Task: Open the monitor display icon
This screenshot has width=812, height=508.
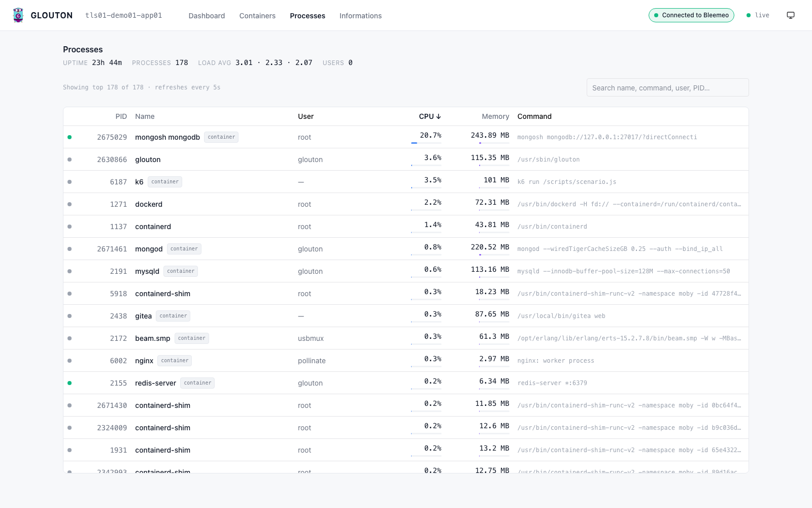Action: 791,15
